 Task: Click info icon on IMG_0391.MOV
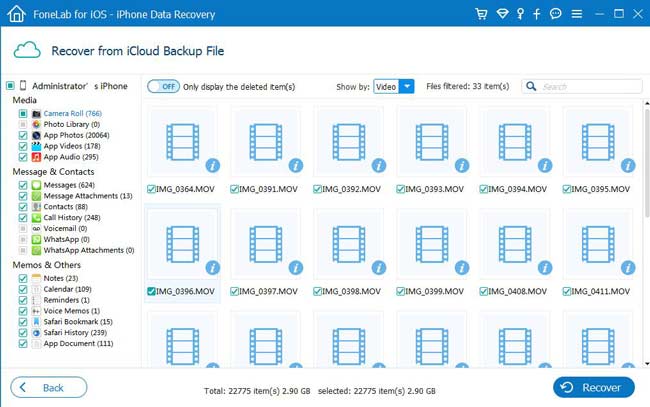click(296, 165)
